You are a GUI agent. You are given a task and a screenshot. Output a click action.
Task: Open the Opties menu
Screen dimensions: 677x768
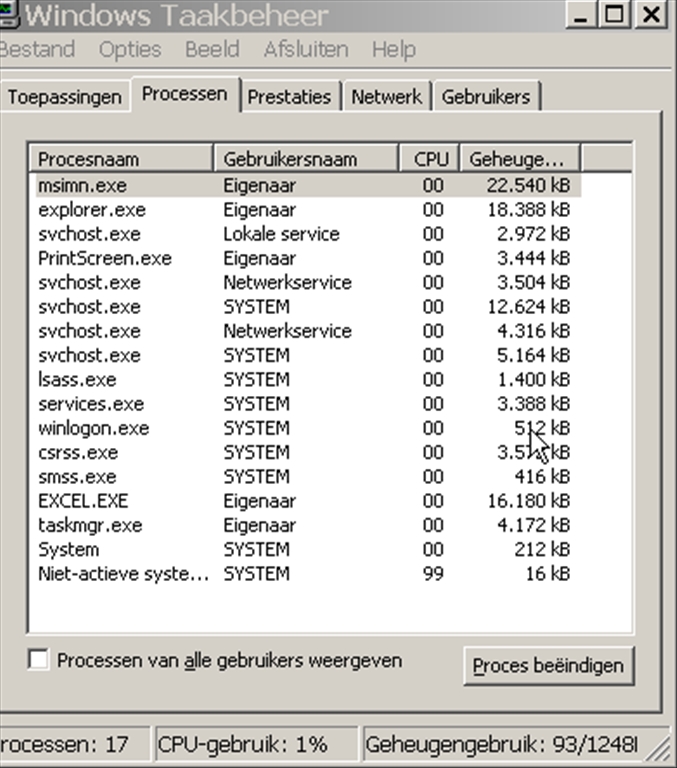click(130, 49)
